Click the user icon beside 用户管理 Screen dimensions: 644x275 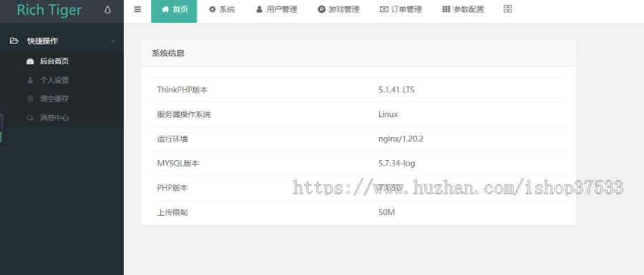coord(259,9)
